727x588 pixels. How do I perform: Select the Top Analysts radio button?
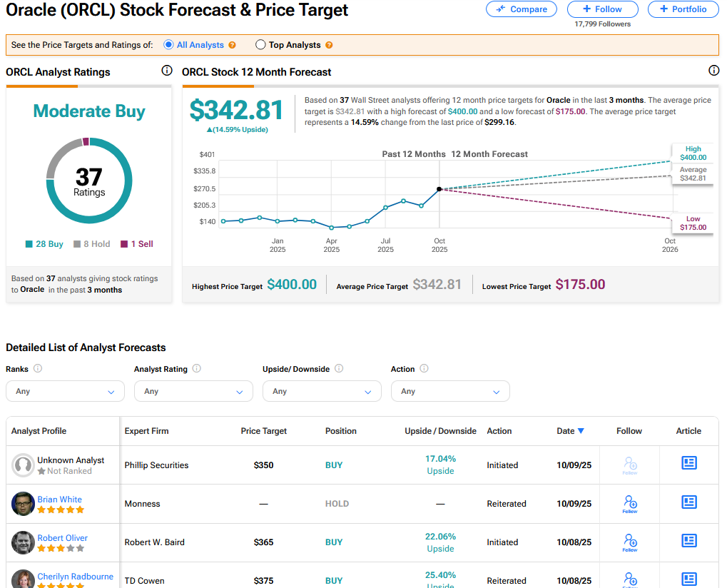tap(260, 45)
